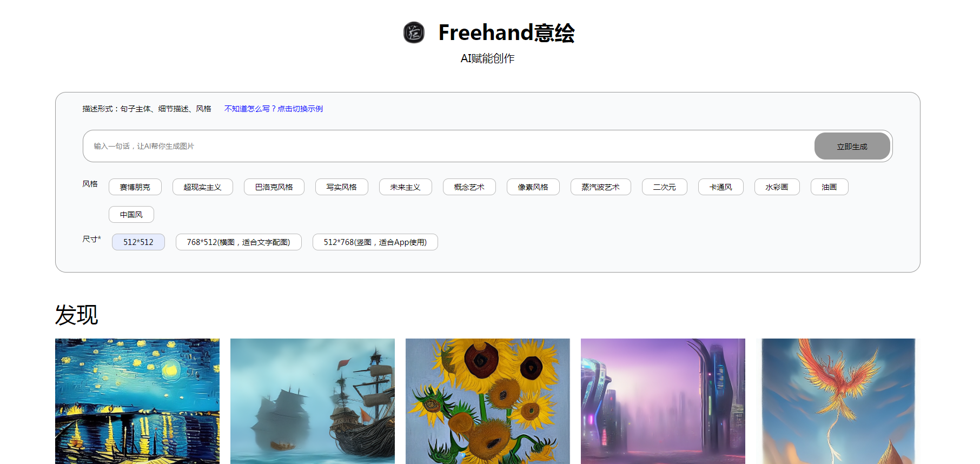Choose the 巴洛克风格 style option
Screen dimensions: 980x464
tap(274, 187)
